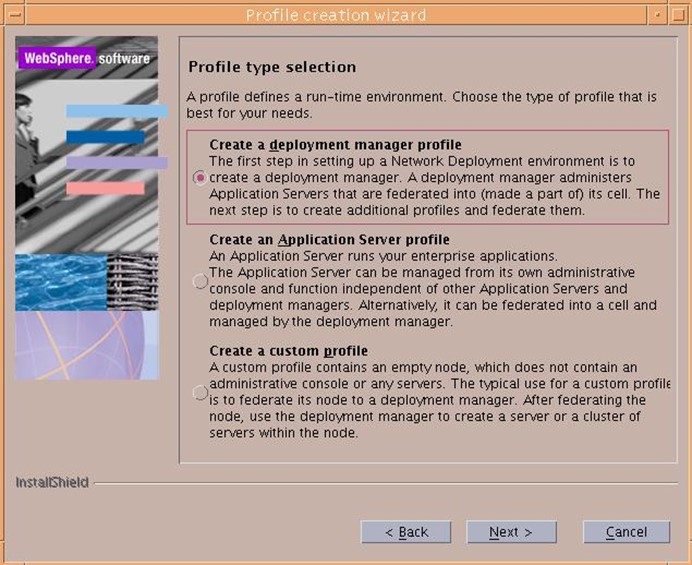Click the 'Profile type selection' heading

(x=272, y=67)
